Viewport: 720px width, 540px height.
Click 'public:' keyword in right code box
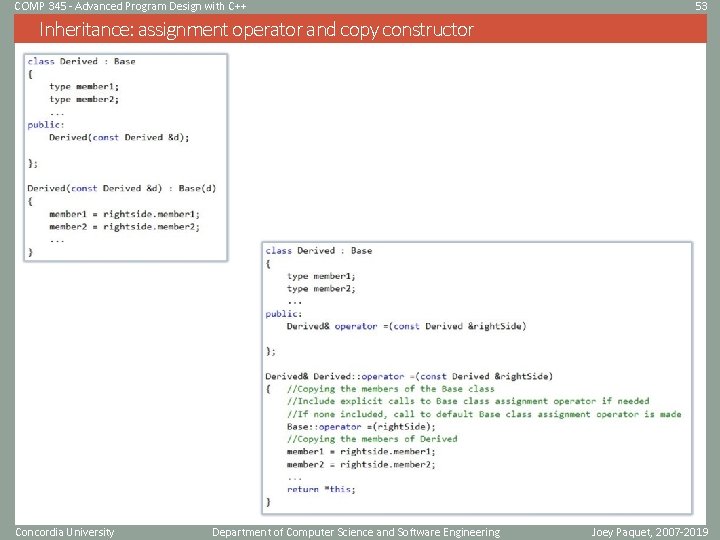[x=284, y=314]
